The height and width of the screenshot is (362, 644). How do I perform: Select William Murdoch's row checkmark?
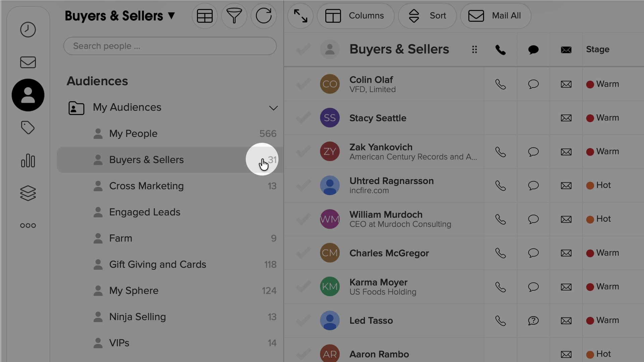[303, 219]
